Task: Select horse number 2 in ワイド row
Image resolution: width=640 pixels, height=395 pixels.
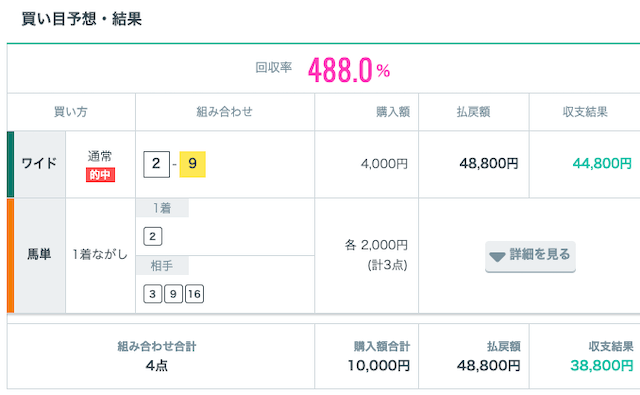Action: point(156,164)
